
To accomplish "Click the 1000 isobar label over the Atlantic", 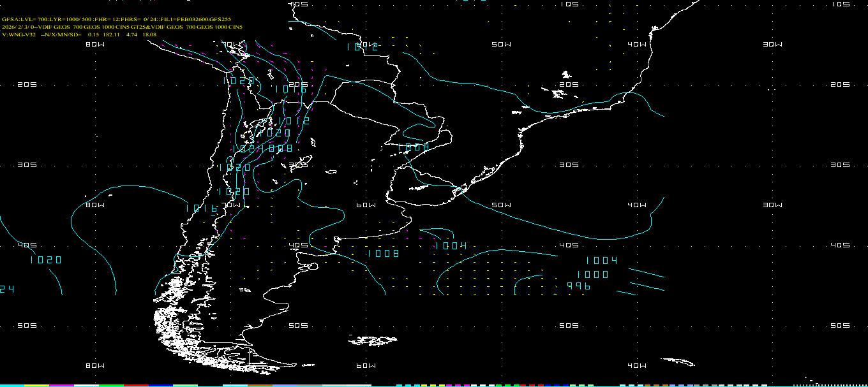I will click(592, 274).
